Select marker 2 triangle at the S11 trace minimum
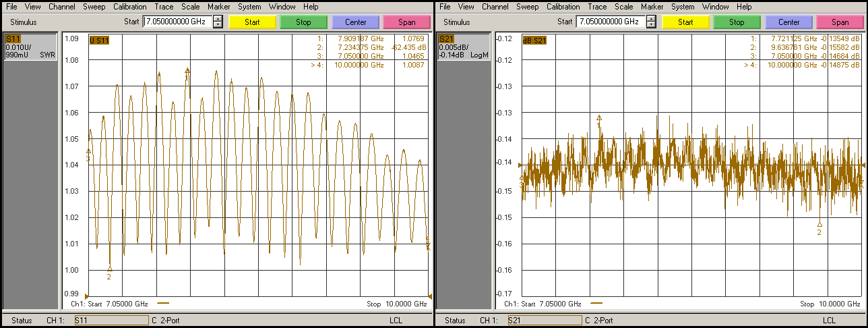 click(110, 269)
